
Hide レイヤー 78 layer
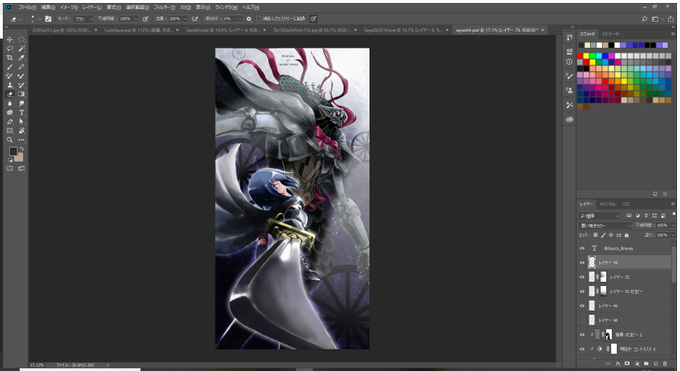click(582, 263)
